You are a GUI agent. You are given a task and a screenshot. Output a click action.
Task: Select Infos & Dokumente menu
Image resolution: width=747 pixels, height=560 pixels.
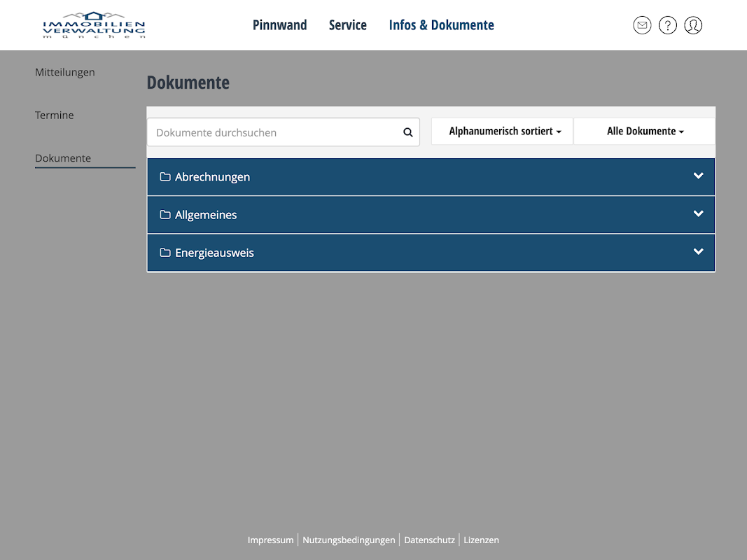[441, 25]
